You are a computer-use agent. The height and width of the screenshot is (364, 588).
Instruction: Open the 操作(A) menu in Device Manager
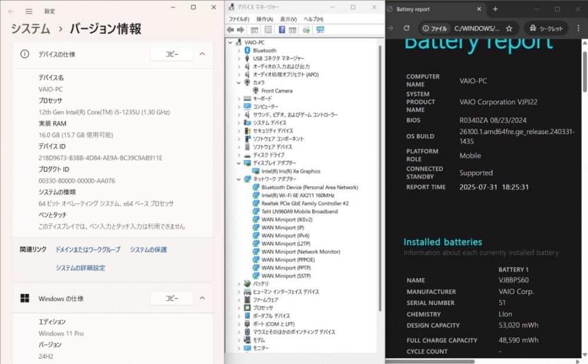pyautogui.click(x=265, y=19)
